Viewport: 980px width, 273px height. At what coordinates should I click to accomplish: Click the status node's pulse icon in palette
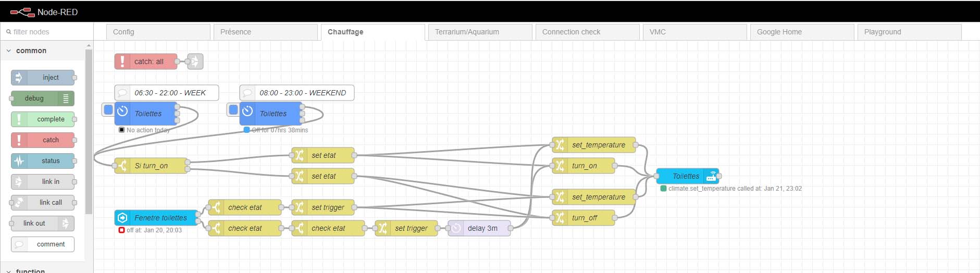[x=19, y=161]
